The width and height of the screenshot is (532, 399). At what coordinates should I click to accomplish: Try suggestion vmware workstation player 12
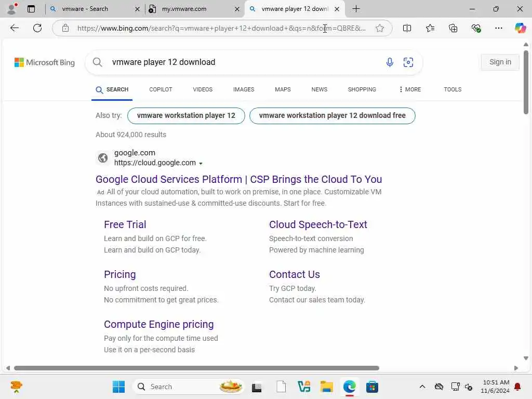pos(186,116)
